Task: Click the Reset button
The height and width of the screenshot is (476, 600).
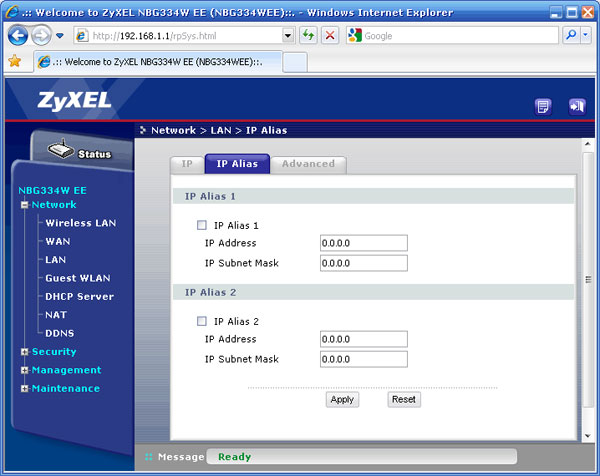Action: [x=404, y=399]
